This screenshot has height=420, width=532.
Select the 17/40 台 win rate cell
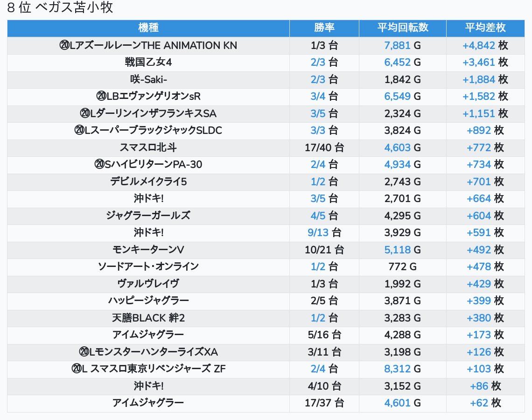[x=324, y=148]
